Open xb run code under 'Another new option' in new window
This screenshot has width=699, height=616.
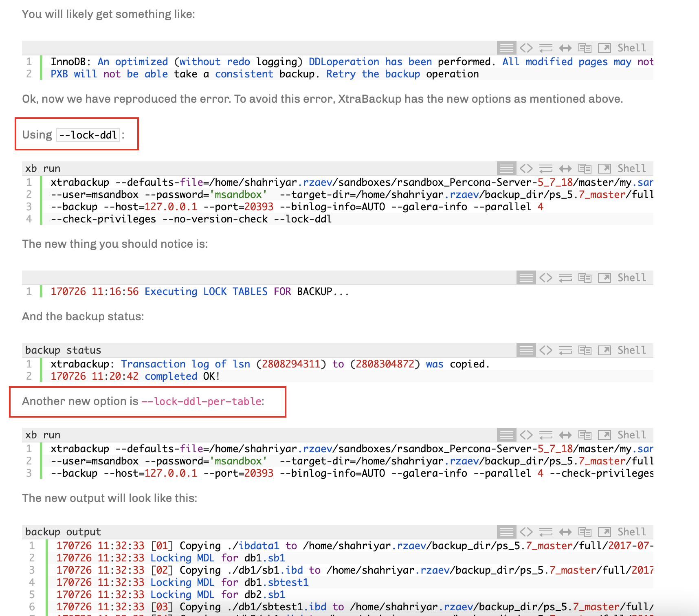tap(604, 435)
